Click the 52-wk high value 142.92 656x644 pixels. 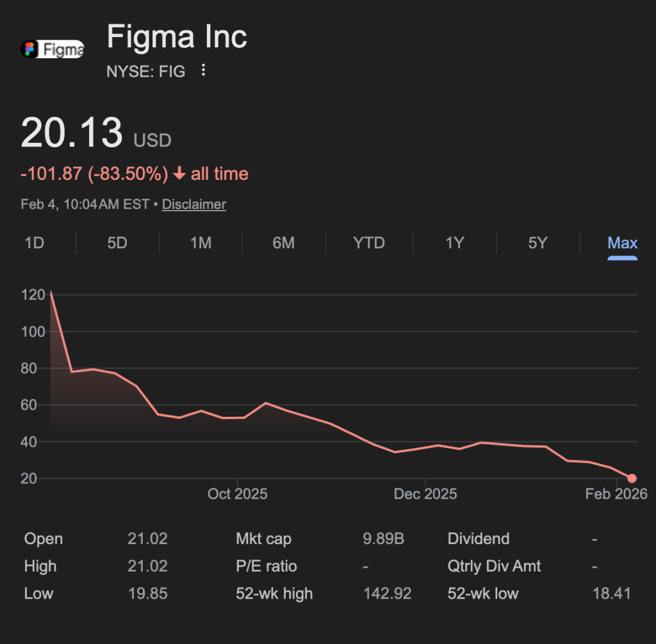click(x=387, y=594)
